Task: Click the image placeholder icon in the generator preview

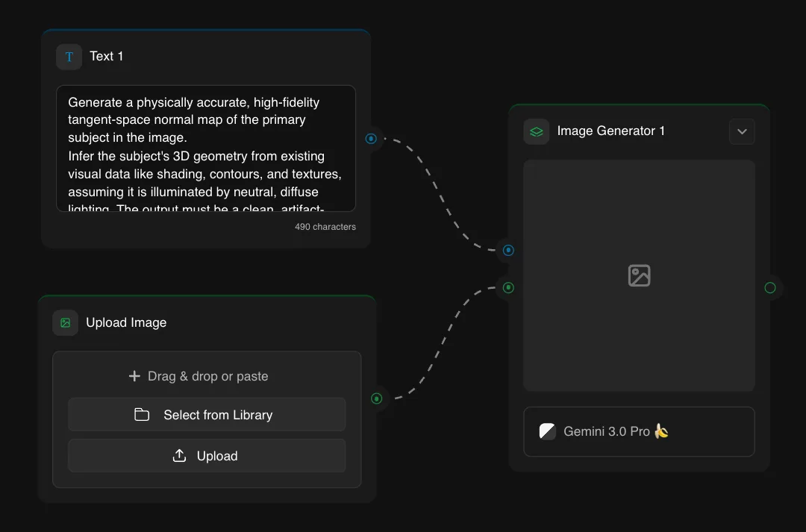Action: (639, 275)
